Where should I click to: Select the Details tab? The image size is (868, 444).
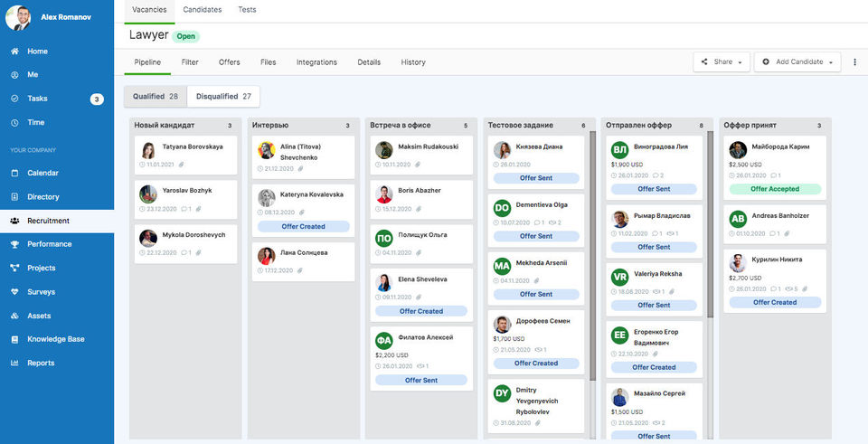(x=369, y=62)
